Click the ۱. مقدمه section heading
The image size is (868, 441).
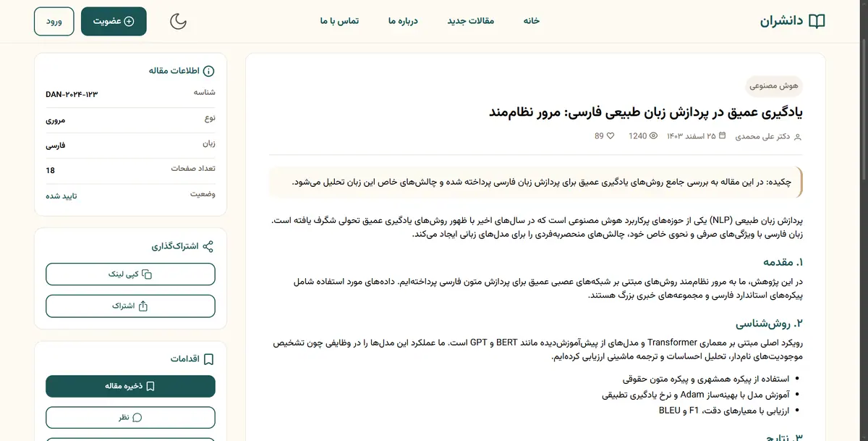pyautogui.click(x=783, y=262)
